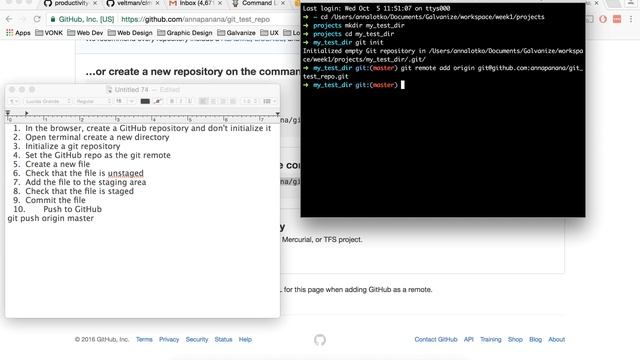This screenshot has width=640, height=360.
Task: Open the VONK bookmarks folder
Action: click(x=49, y=33)
